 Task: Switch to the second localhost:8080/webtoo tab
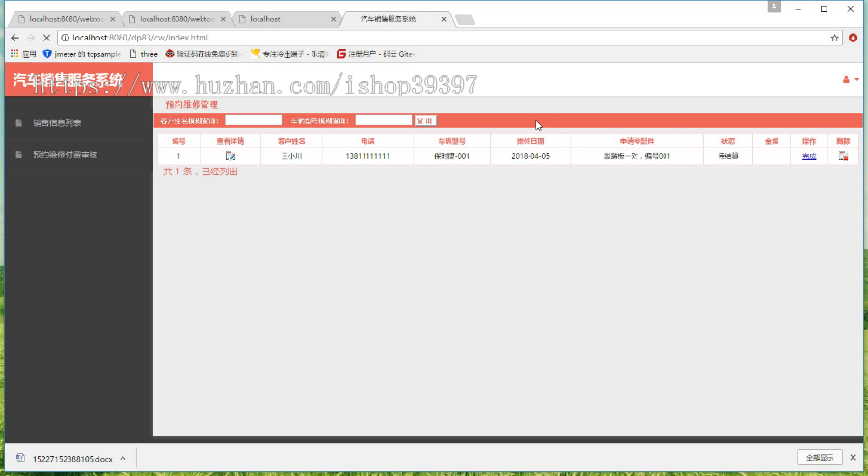pos(176,19)
